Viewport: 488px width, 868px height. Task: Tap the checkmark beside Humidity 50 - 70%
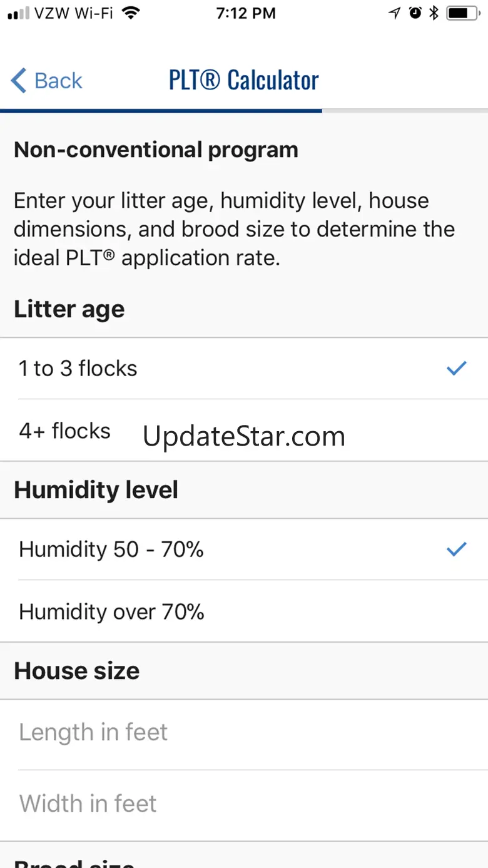tap(457, 549)
